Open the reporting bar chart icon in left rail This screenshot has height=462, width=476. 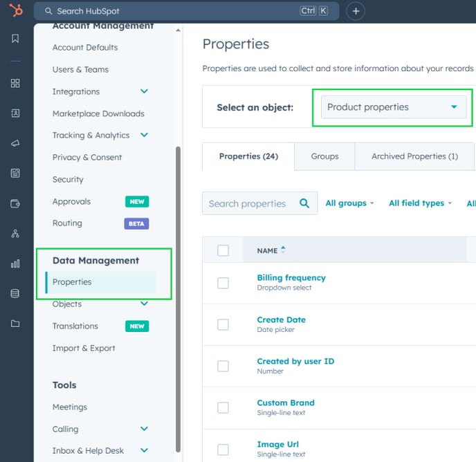pyautogui.click(x=15, y=264)
